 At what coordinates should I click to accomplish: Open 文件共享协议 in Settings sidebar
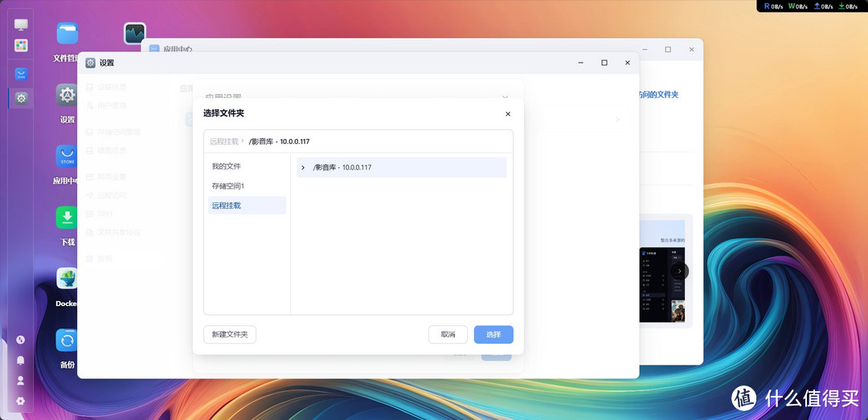click(x=113, y=232)
